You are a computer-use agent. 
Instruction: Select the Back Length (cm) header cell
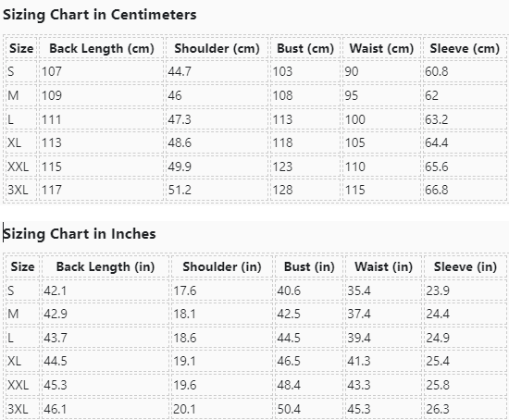point(101,49)
